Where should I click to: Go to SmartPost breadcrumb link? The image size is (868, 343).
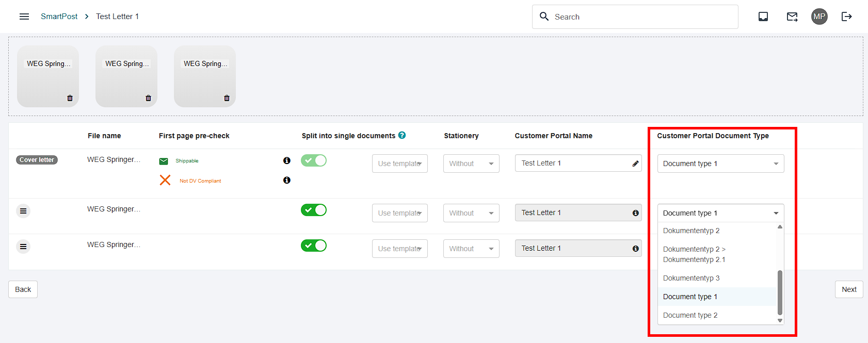point(59,17)
